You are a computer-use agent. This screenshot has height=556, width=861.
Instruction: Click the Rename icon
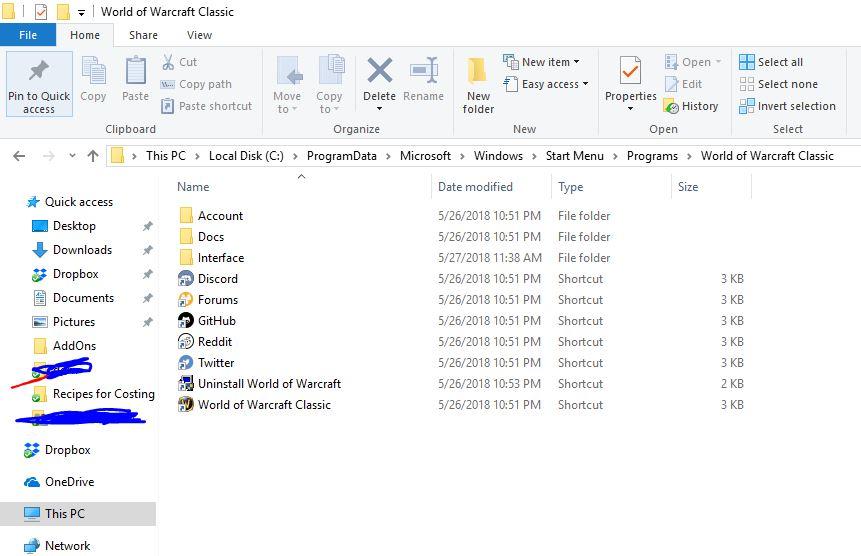pyautogui.click(x=423, y=70)
